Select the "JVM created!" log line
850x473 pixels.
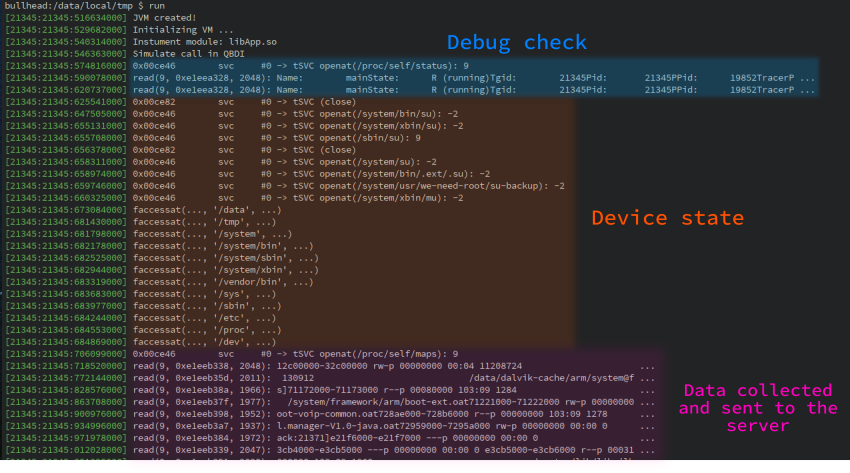(169, 18)
